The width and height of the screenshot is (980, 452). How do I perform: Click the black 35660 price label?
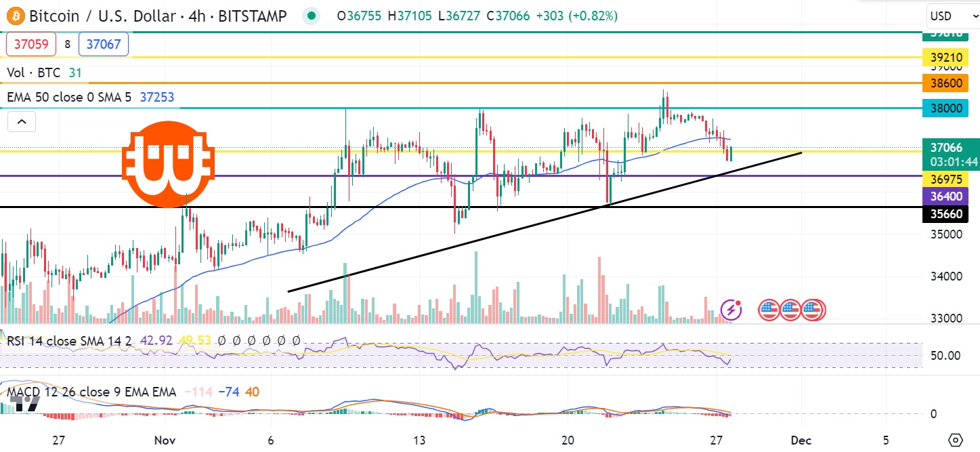click(x=945, y=214)
